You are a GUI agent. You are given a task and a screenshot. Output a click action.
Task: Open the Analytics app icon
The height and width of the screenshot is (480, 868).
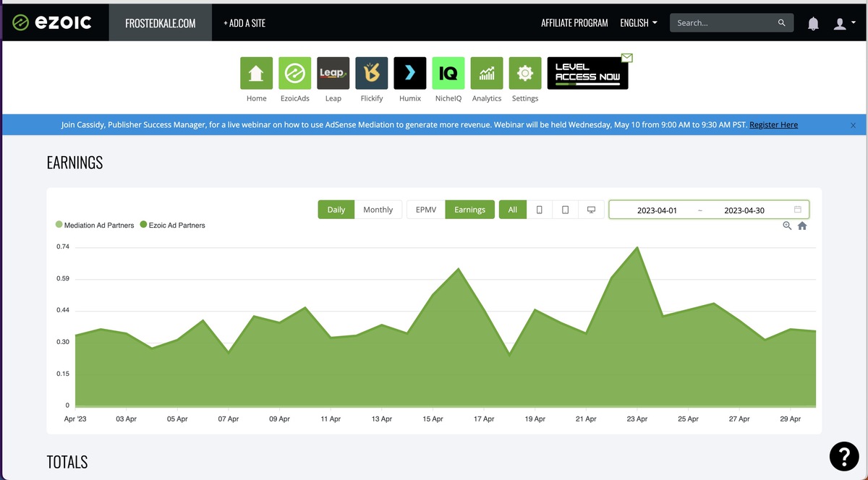click(x=487, y=73)
